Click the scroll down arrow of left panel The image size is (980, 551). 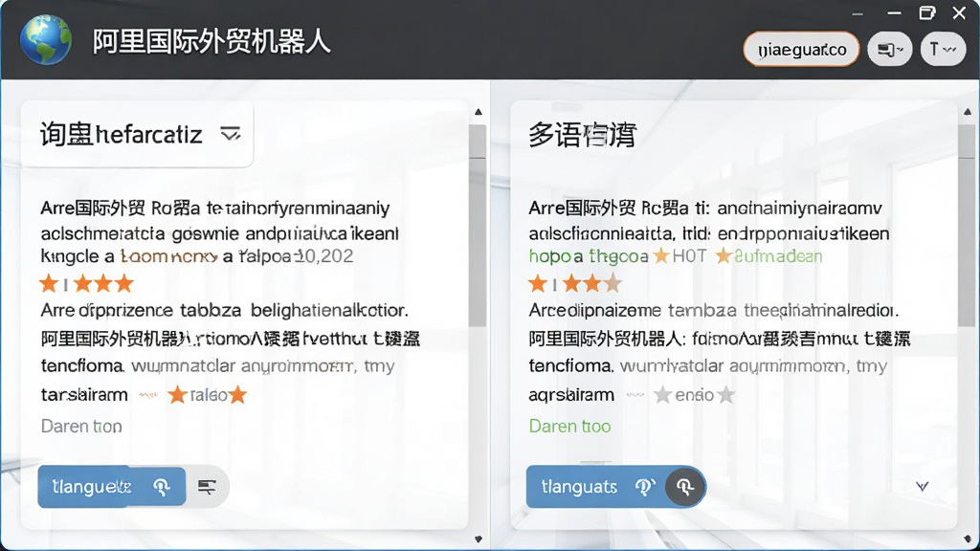479,540
